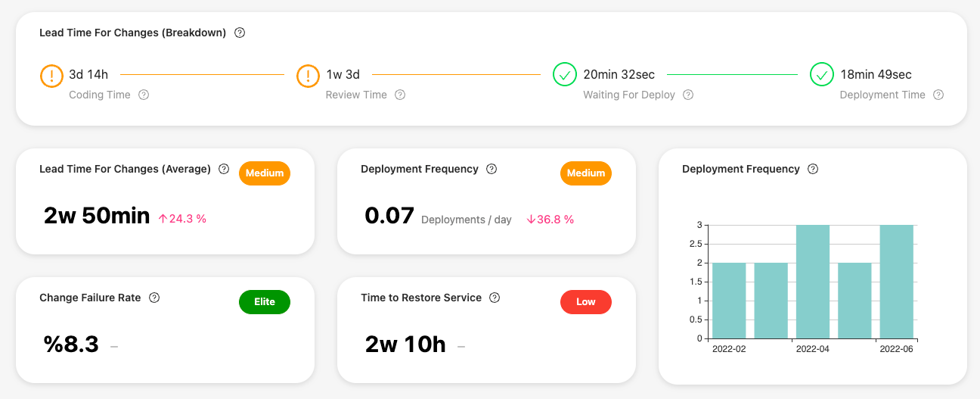Click the Waiting For Deploy green checkmark
This screenshot has width=980, height=399.
point(565,75)
